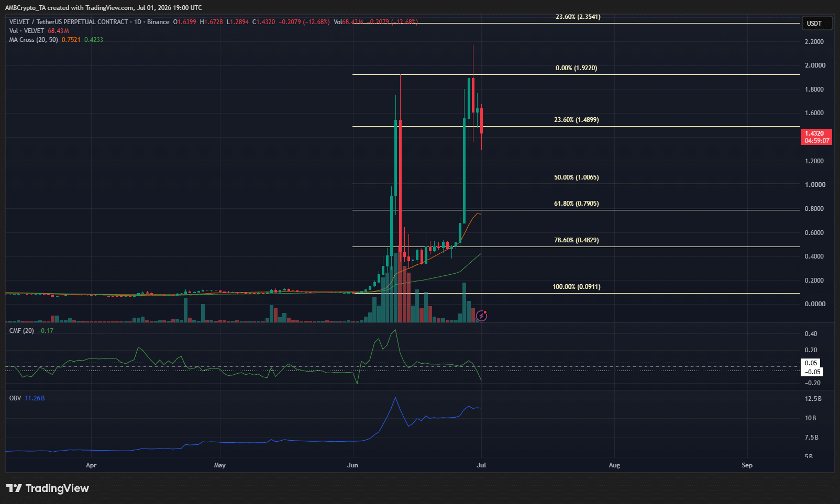Click the 61.80% (0.7905) Fibonacci label
The height and width of the screenshot is (504, 840).
click(577, 204)
